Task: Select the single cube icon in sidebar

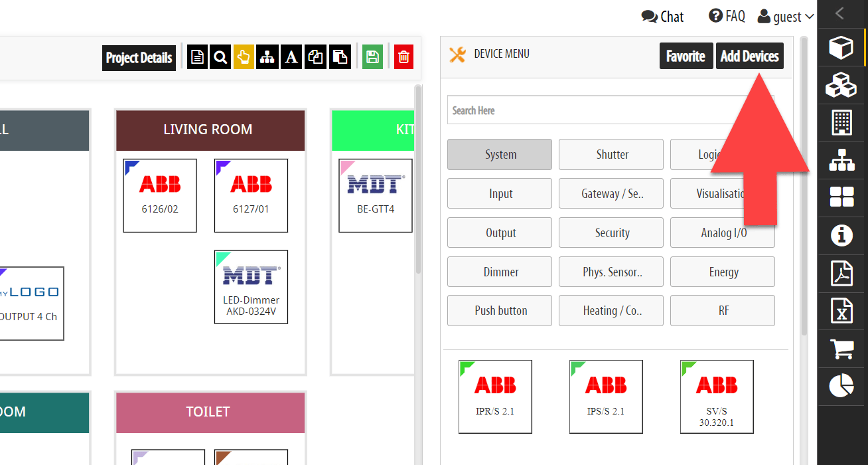Action: [x=842, y=48]
